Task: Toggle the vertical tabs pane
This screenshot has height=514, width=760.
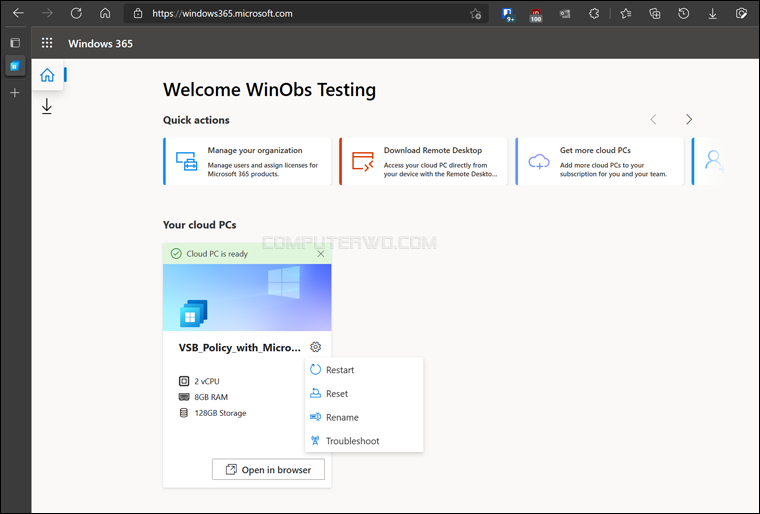Action: (x=15, y=43)
